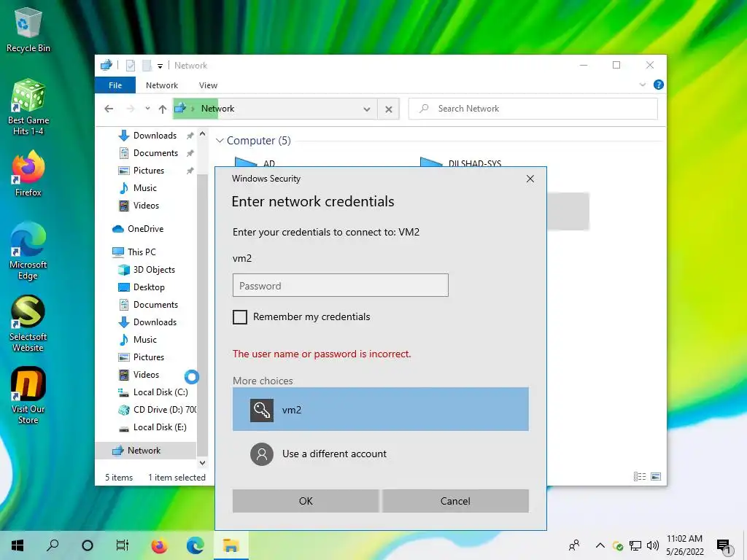747x560 pixels.
Task: Switch to large icons view in status bar
Action: pyautogui.click(x=656, y=476)
